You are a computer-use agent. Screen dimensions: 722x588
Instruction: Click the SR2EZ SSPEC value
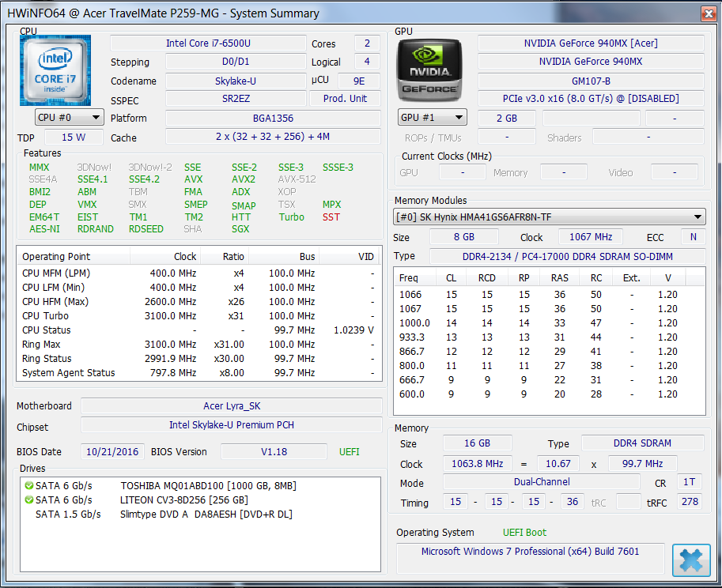[236, 99]
